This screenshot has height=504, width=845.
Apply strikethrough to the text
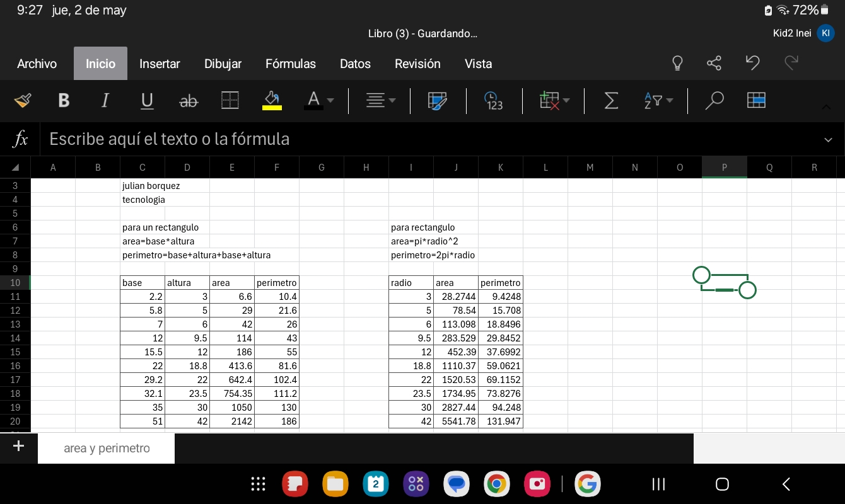[x=189, y=100]
